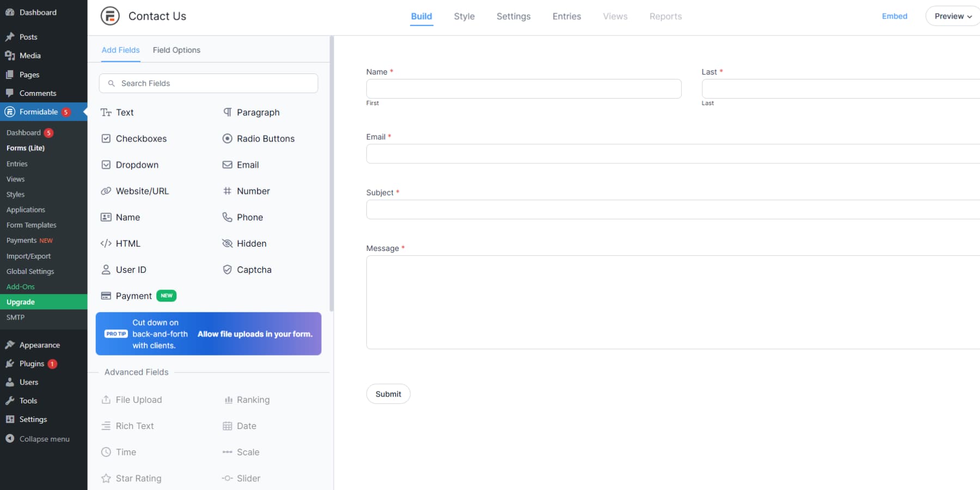Open the Field Options tab
The height and width of the screenshot is (490, 980).
coord(176,50)
